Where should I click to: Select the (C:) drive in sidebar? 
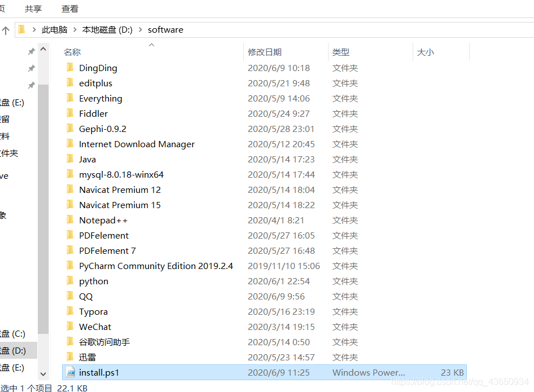(12, 334)
